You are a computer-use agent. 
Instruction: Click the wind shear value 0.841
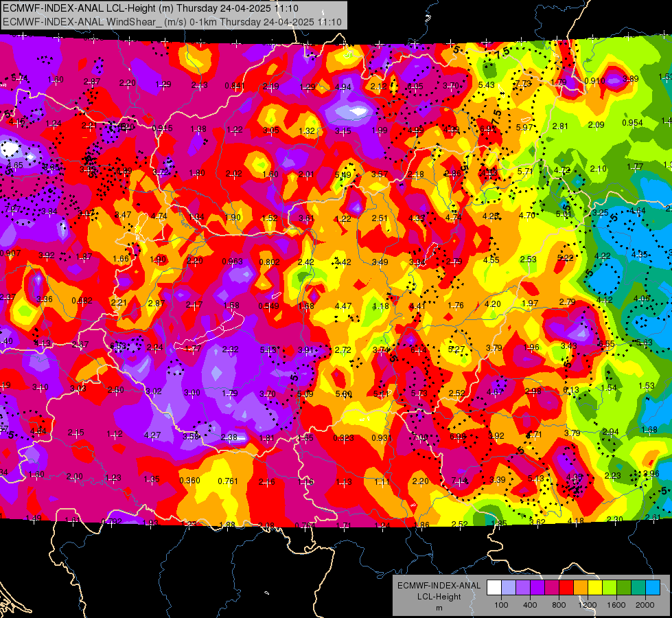click(x=235, y=86)
